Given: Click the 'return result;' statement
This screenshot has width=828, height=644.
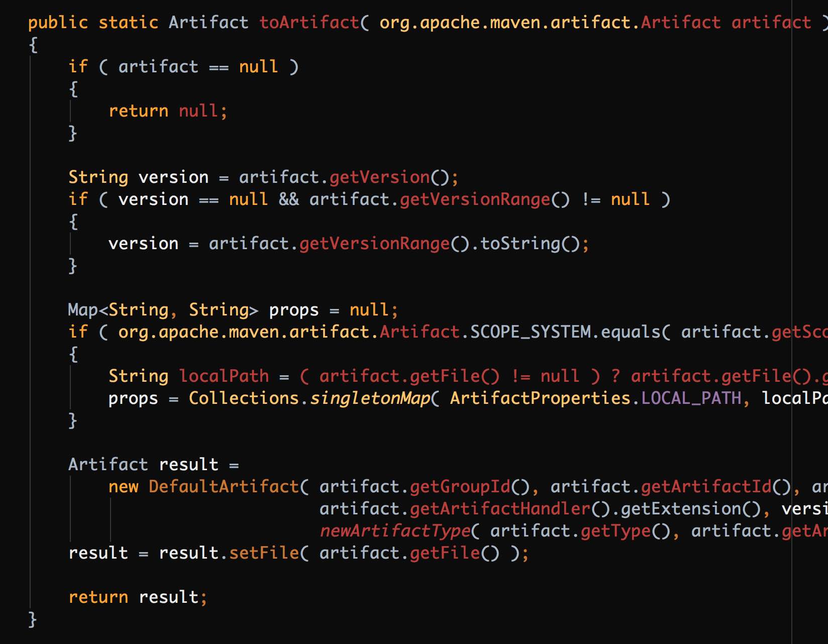Looking at the screenshot, I should [138, 597].
